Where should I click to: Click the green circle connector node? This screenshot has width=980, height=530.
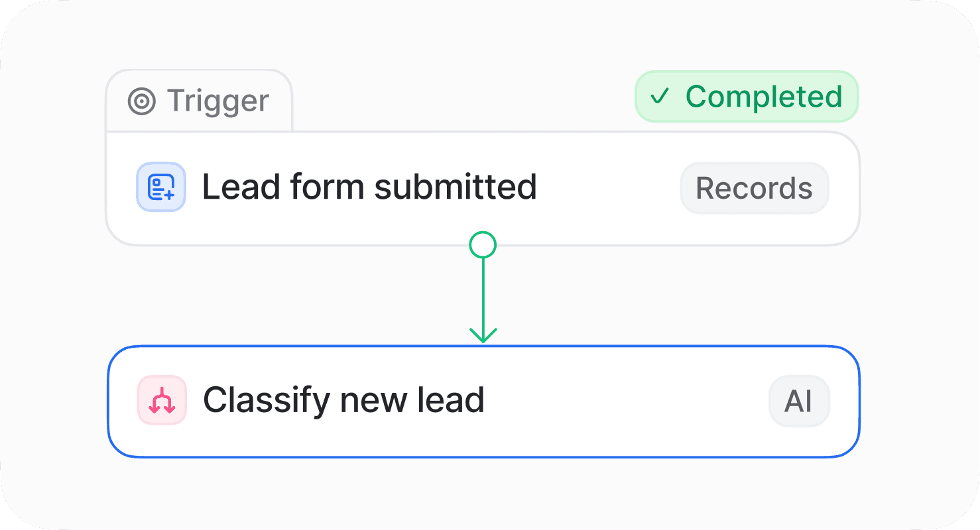483,245
